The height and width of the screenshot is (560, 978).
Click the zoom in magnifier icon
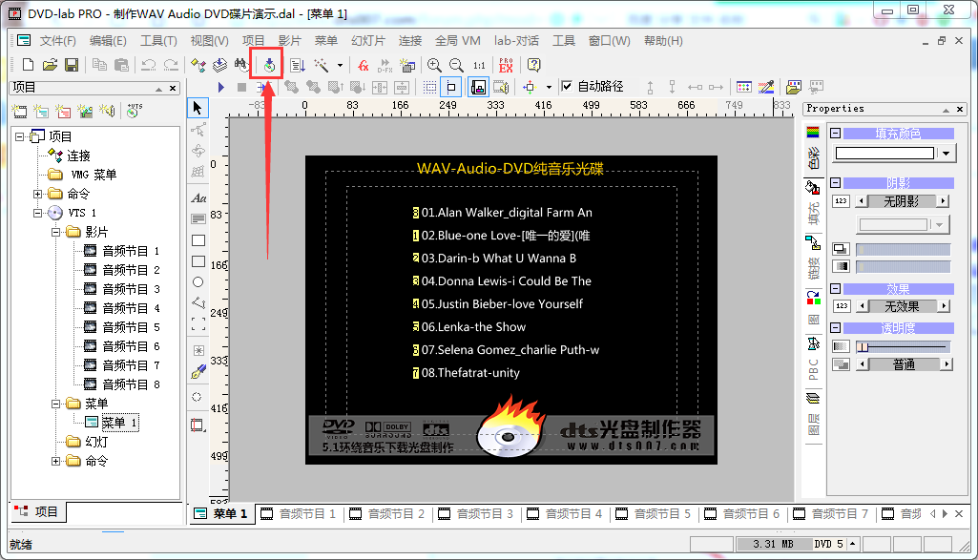[x=434, y=65]
